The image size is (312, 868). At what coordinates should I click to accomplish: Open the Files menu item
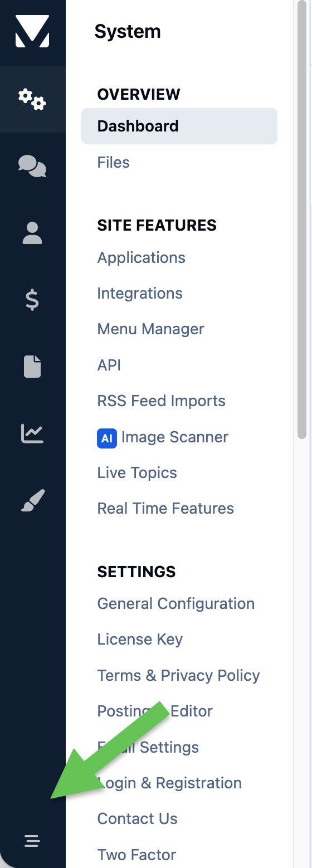pos(113,162)
